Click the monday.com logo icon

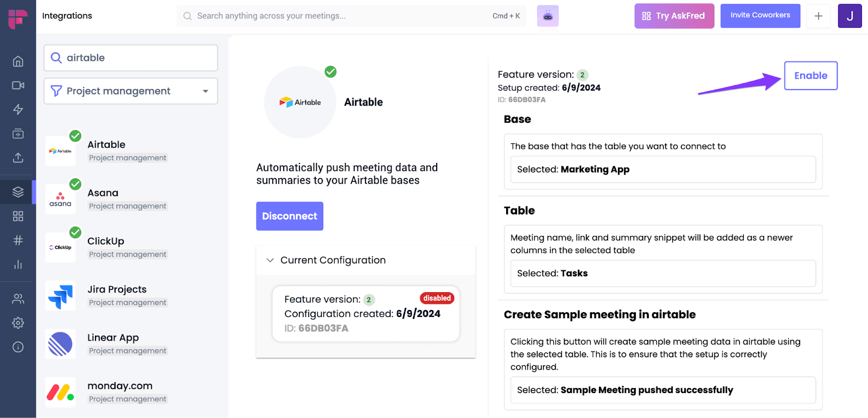(x=60, y=392)
